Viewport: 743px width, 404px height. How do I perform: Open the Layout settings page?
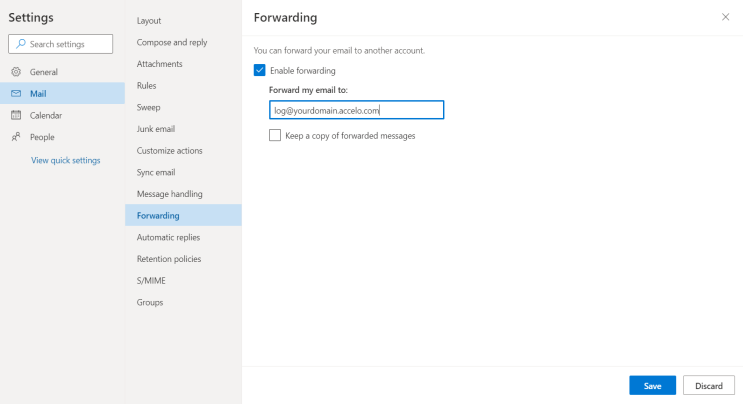pos(149,20)
